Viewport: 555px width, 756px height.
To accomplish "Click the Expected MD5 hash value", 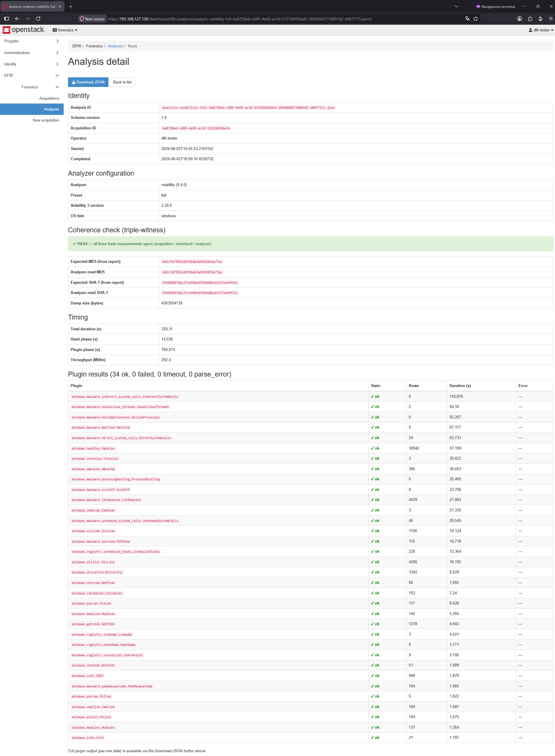I will pyautogui.click(x=192, y=262).
